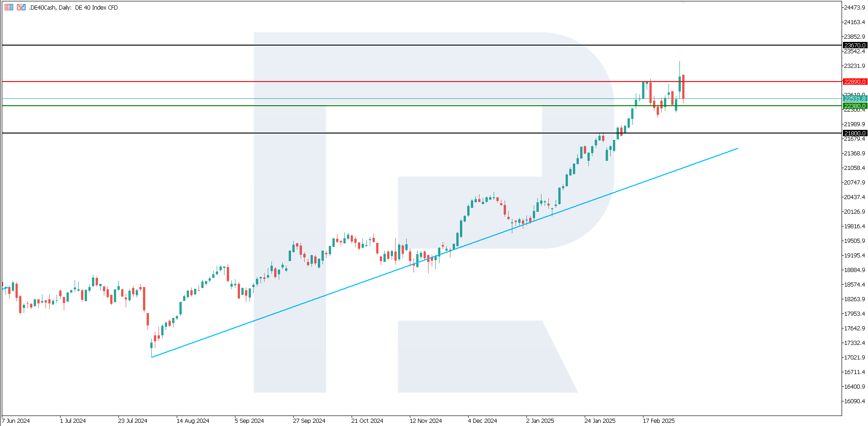Click price scale value 20747.9
The height and width of the screenshot is (426, 868).
(854, 183)
